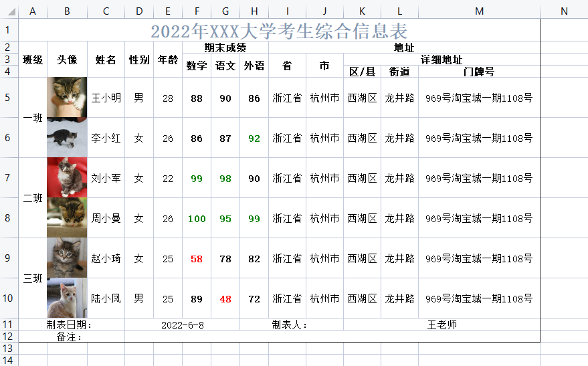Click the 姓名 header cell
The image size is (588, 366).
(106, 60)
